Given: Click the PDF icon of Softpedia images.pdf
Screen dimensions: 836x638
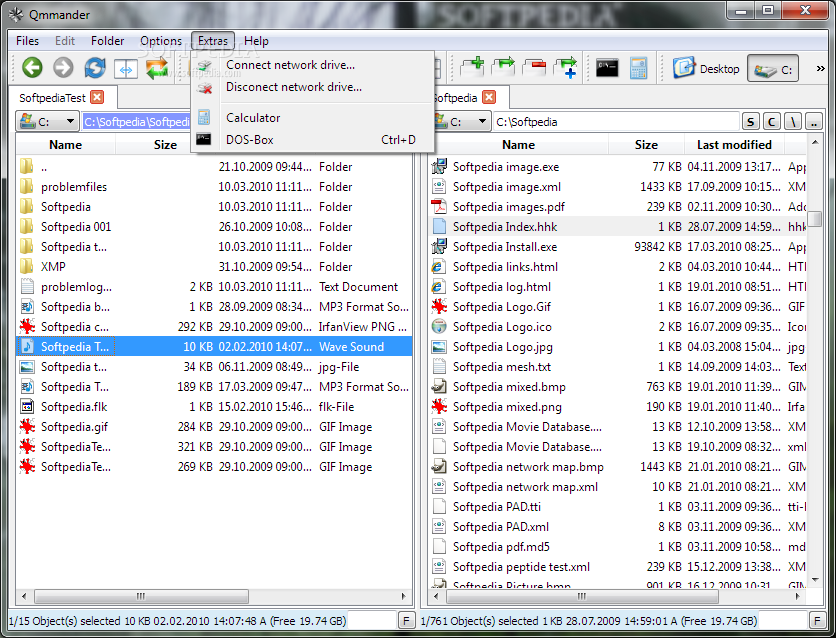Looking at the screenshot, I should [439, 207].
